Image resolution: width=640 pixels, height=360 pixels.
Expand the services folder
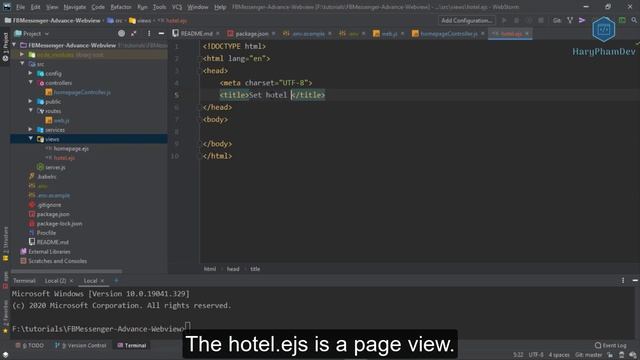pos(30,129)
